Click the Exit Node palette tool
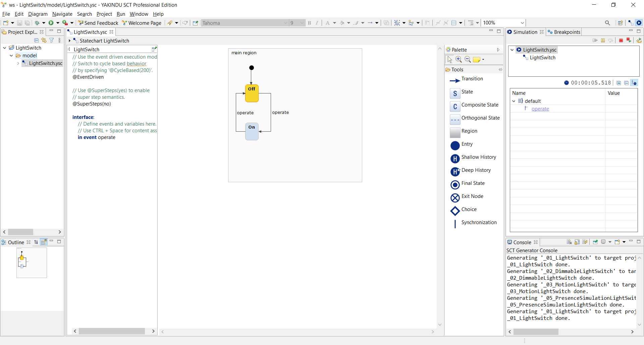Viewport: 644px width, 345px height. (x=472, y=197)
